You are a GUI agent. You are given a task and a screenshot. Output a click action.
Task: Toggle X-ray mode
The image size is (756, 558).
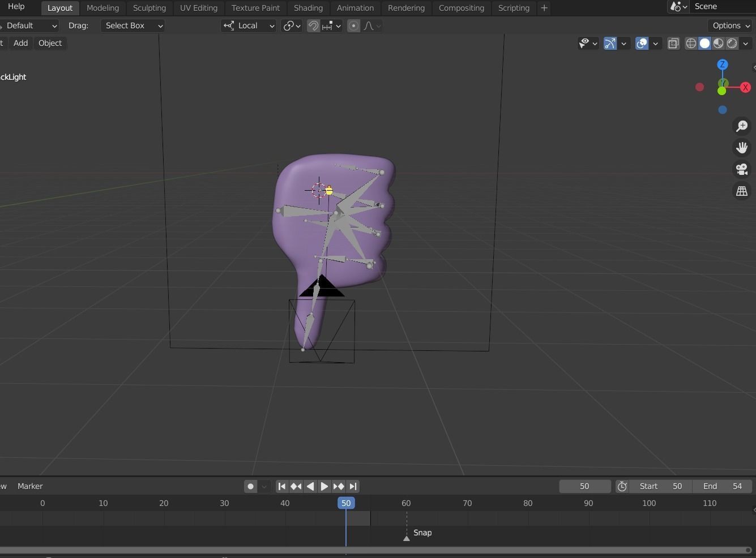point(673,43)
